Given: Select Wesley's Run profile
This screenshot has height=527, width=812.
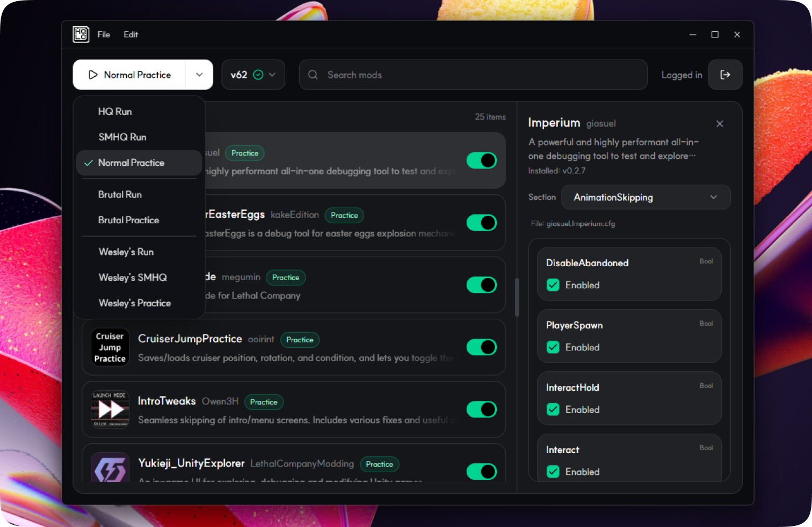Looking at the screenshot, I should [x=139, y=252].
